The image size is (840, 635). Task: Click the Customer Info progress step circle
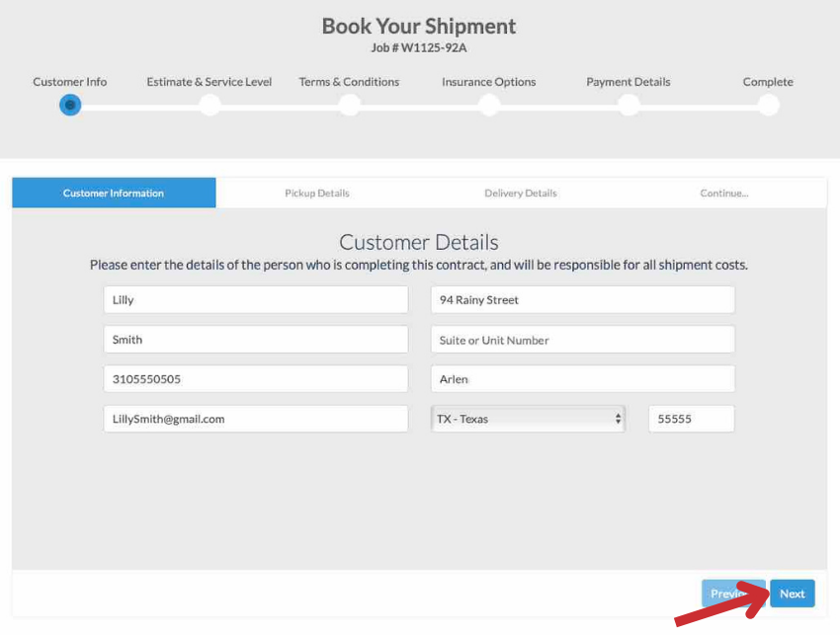(x=70, y=105)
